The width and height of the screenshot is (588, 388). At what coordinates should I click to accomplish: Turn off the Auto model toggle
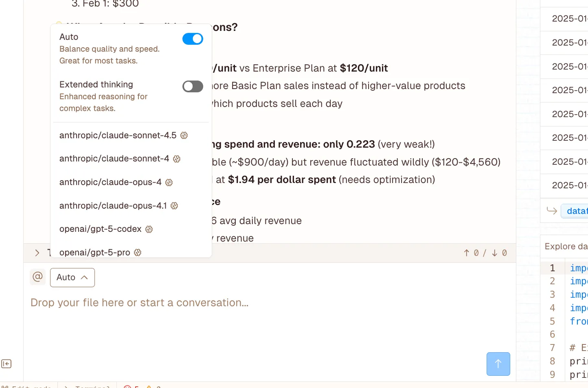[193, 39]
